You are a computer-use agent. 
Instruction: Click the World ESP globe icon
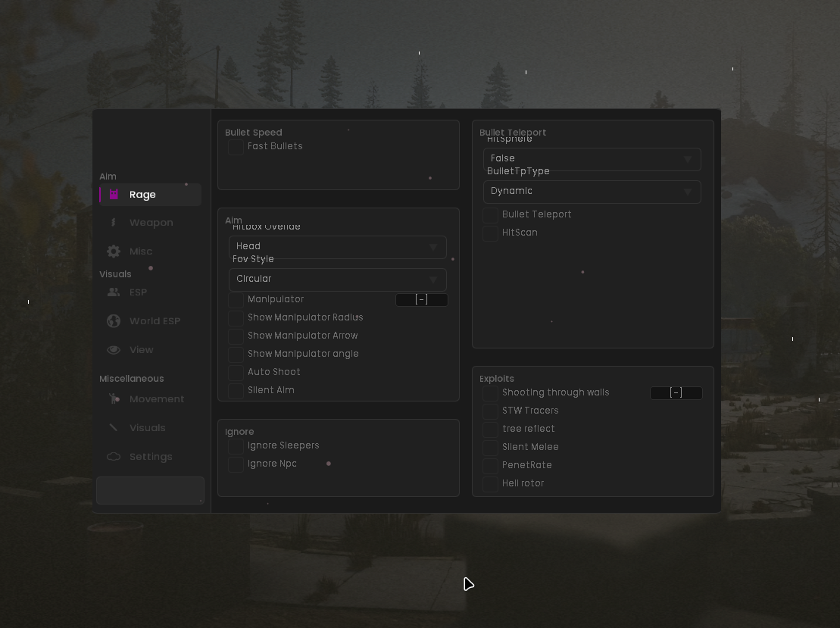pyautogui.click(x=114, y=321)
